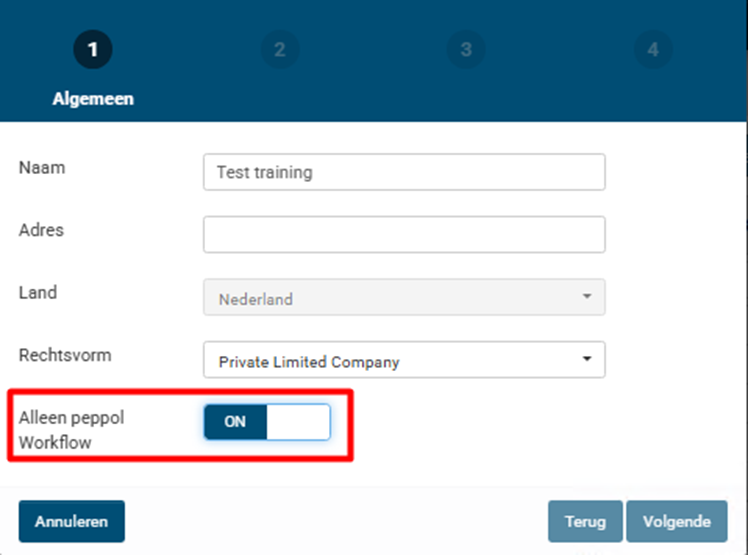Viewport: 748px width, 555px height.
Task: Click the Naam field label
Action: click(x=42, y=167)
